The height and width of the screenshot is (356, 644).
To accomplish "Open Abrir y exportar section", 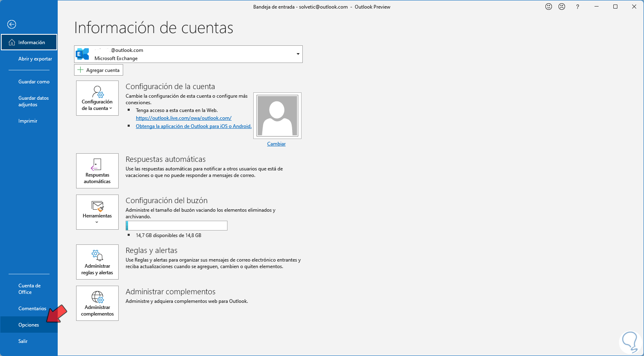I will (x=35, y=59).
